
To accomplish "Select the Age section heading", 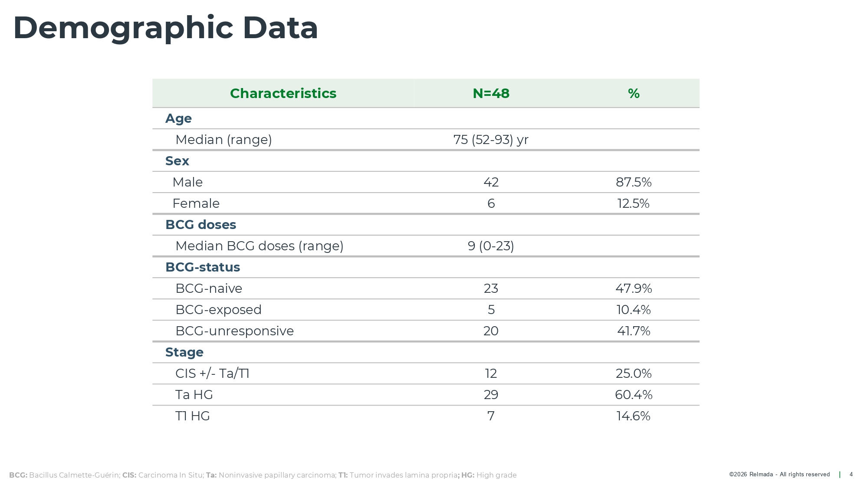I will click(178, 118).
